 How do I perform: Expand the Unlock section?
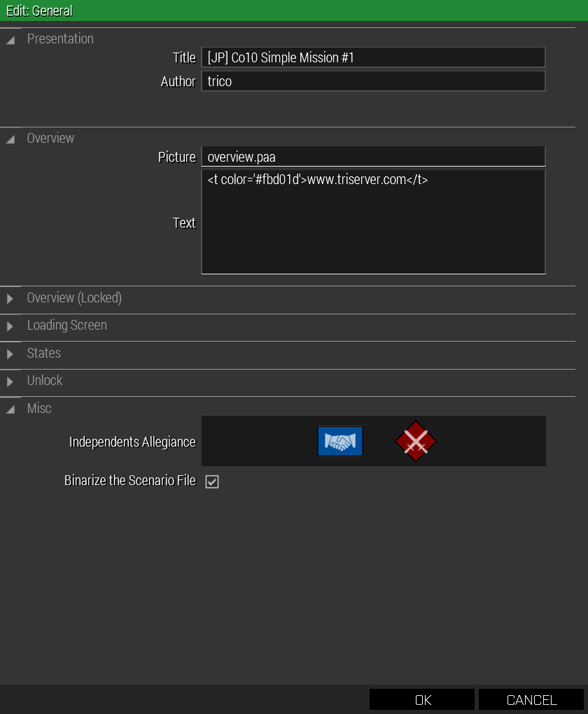[x=10, y=381]
